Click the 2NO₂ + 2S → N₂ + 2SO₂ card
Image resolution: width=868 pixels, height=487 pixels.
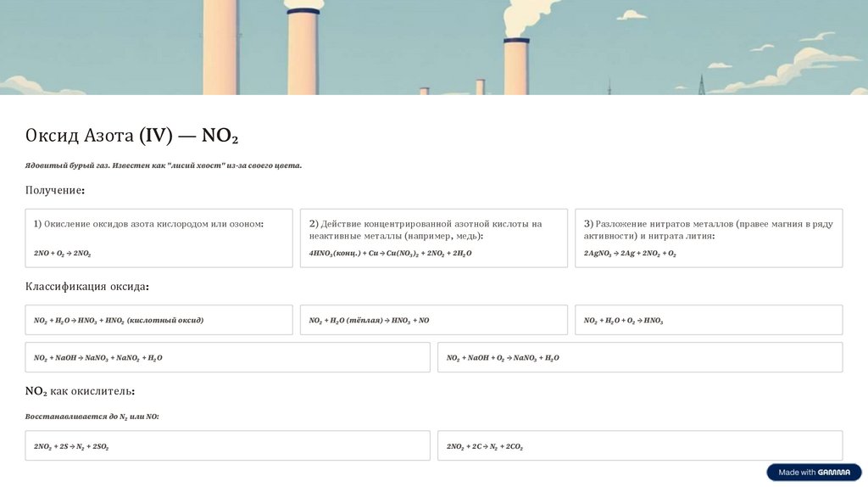tap(227, 445)
